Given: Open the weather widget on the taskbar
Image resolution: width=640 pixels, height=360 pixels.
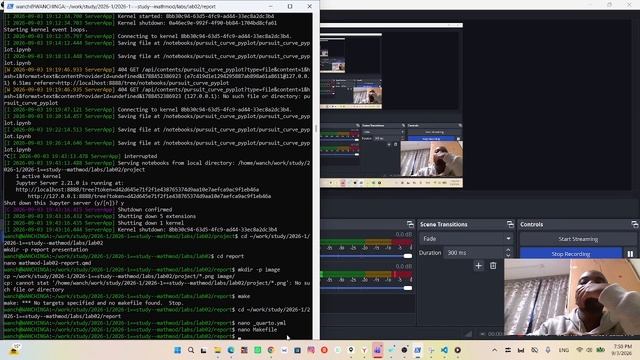Looking at the screenshot, I should pos(14,350).
